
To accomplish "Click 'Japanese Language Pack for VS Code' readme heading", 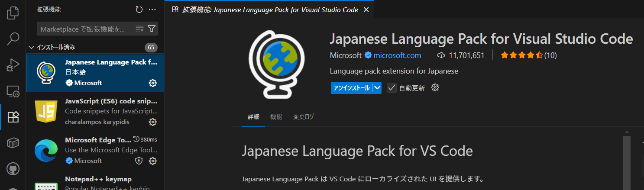I will coord(357,151).
